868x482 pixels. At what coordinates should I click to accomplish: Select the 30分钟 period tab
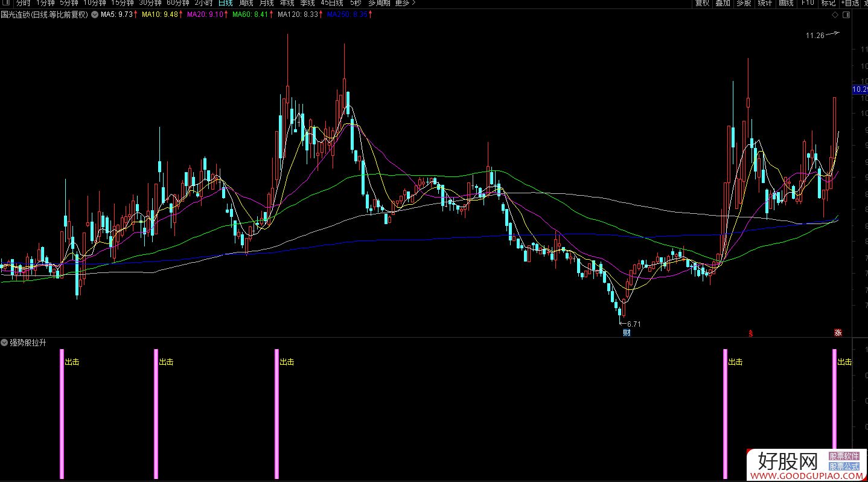click(150, 2)
